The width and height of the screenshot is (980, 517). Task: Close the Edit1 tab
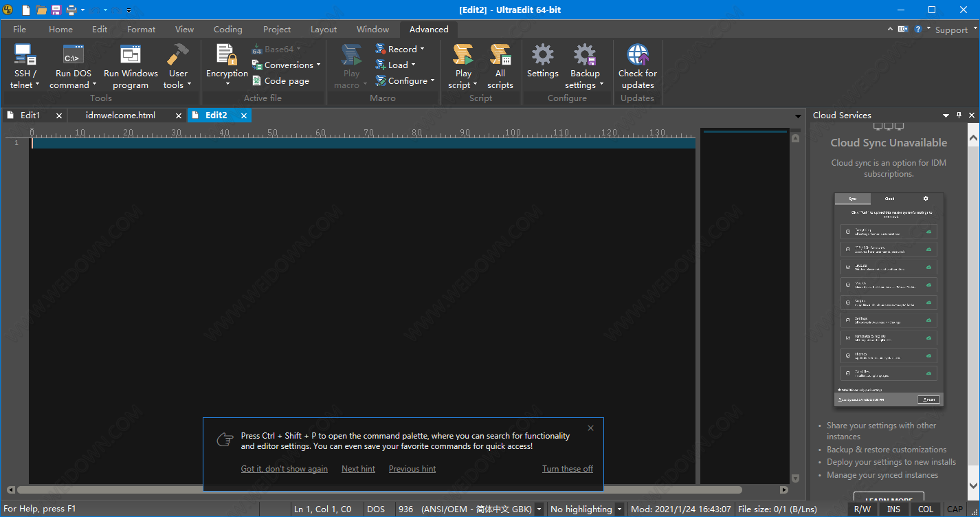pyautogui.click(x=59, y=115)
